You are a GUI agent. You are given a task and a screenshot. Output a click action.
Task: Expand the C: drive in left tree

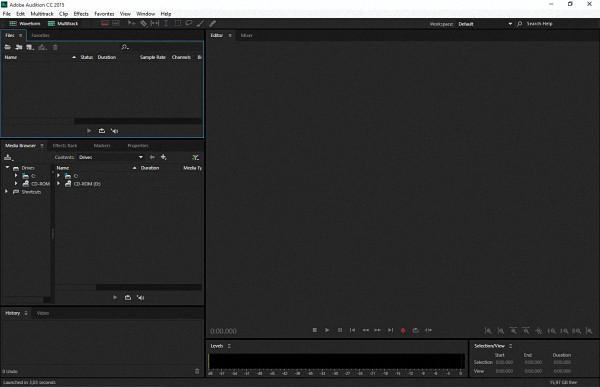click(x=16, y=175)
